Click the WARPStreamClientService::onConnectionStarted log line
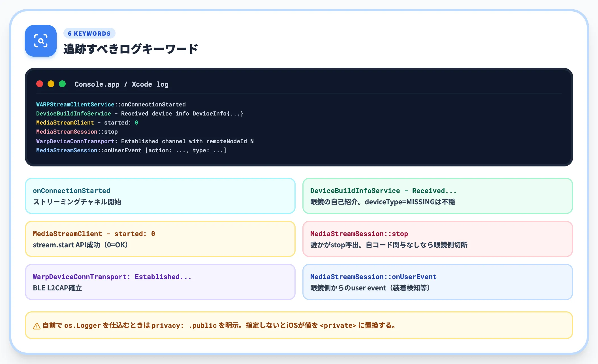Image resolution: width=598 pixels, height=364 pixels. coord(111,104)
